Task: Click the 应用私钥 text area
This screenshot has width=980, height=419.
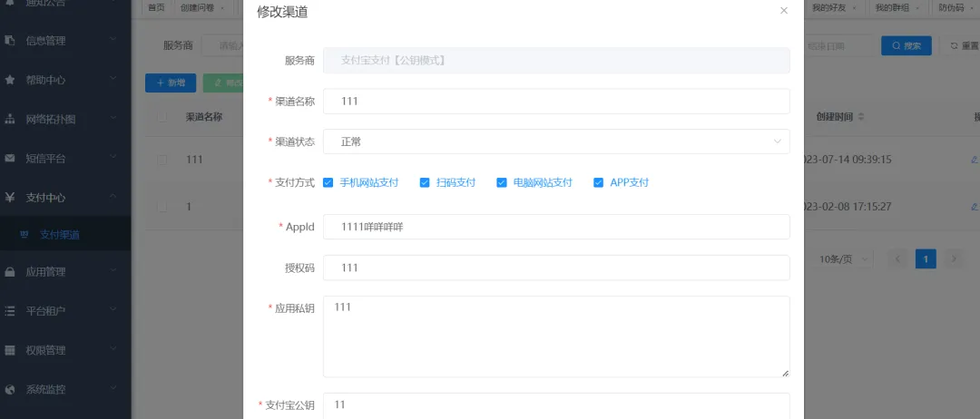Action: point(556,336)
